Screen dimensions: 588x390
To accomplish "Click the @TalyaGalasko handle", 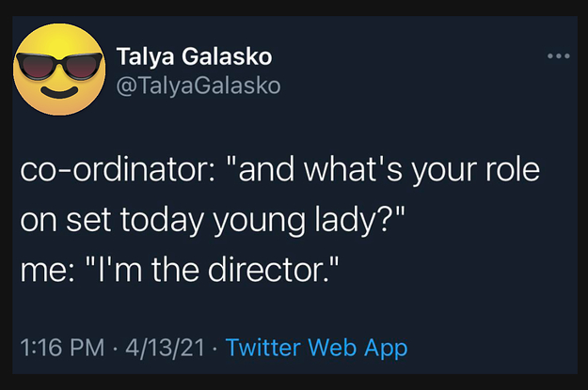I will click(x=198, y=86).
